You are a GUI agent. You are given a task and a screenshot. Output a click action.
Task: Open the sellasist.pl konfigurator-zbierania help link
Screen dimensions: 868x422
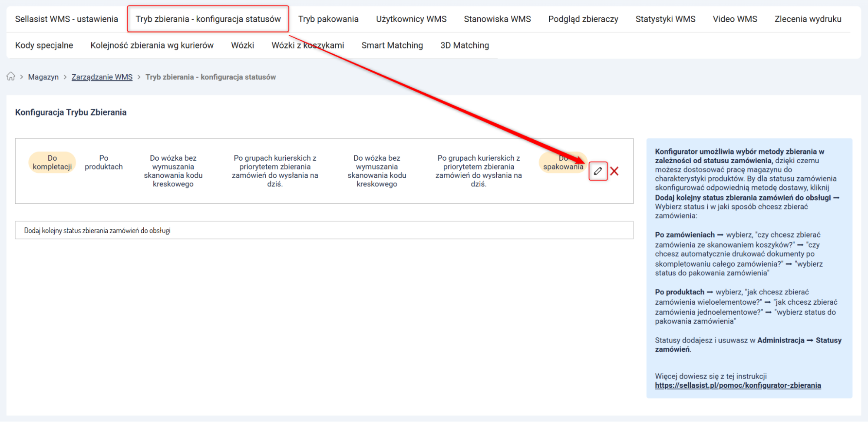[738, 385]
